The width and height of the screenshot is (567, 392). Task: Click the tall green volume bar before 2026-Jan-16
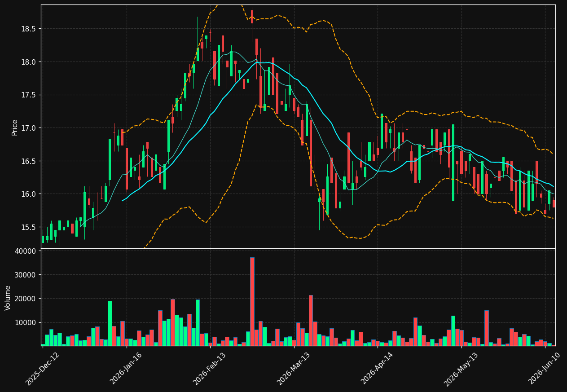[110, 323]
